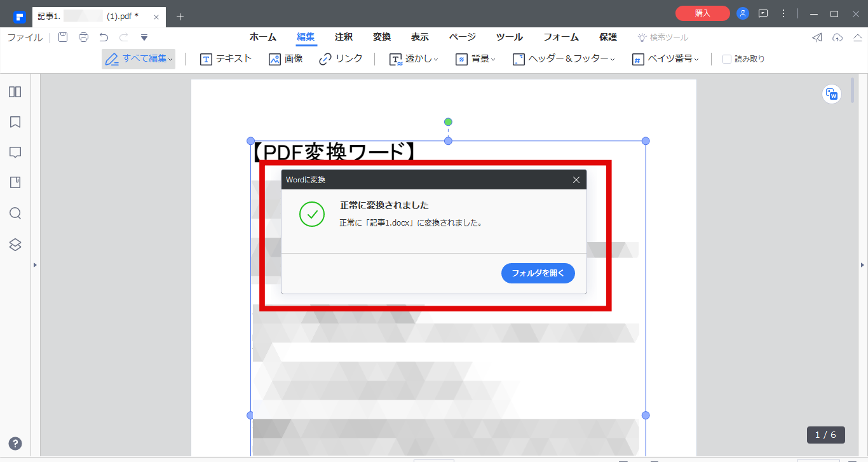Open the three-dot more options menu
868x462 pixels.
point(783,13)
